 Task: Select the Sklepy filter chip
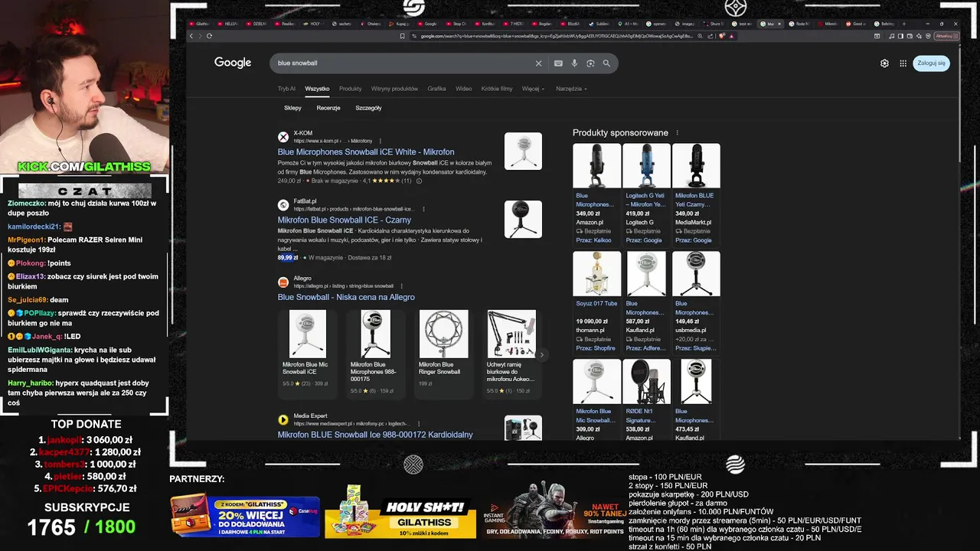[x=292, y=108]
